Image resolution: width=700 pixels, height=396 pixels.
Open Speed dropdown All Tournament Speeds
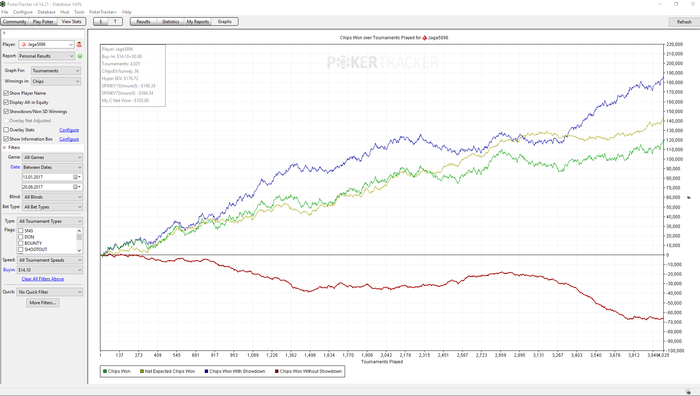[50, 260]
